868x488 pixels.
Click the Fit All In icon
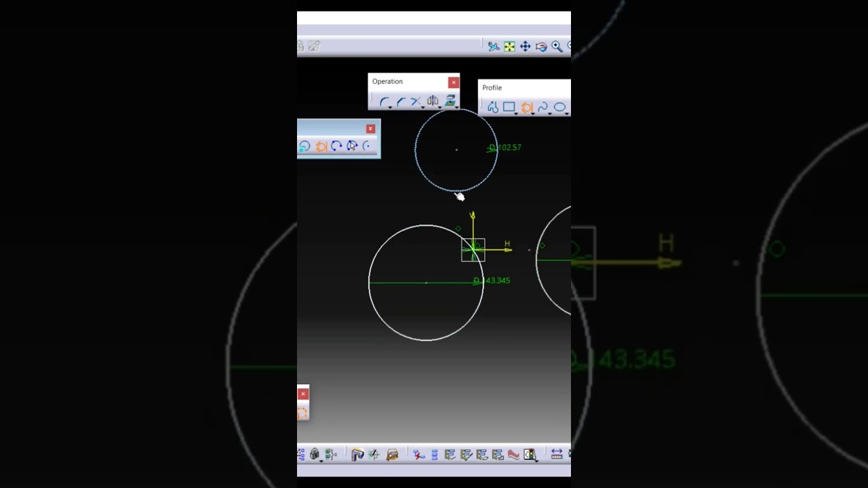click(509, 46)
